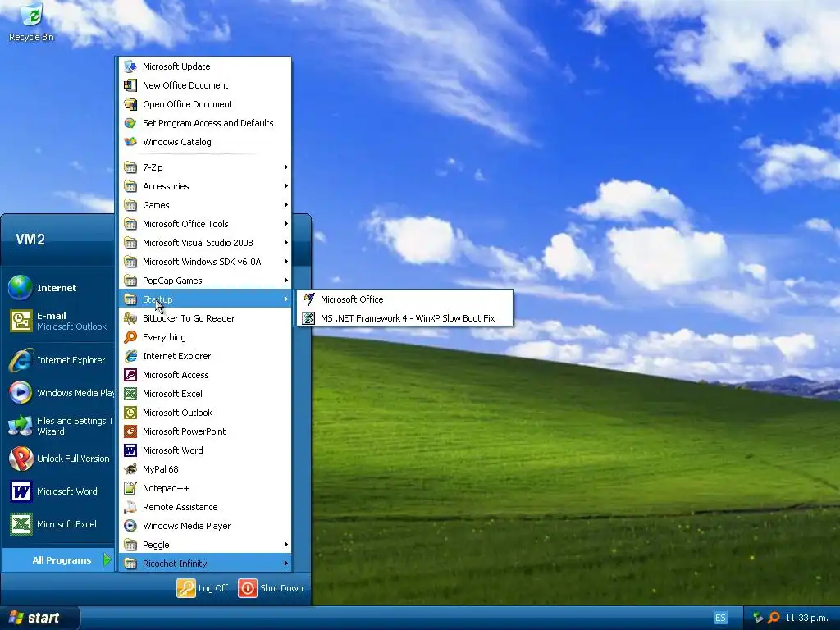Image resolution: width=840 pixels, height=630 pixels.
Task: Expand the Games submenu arrow
Action: coord(286,204)
